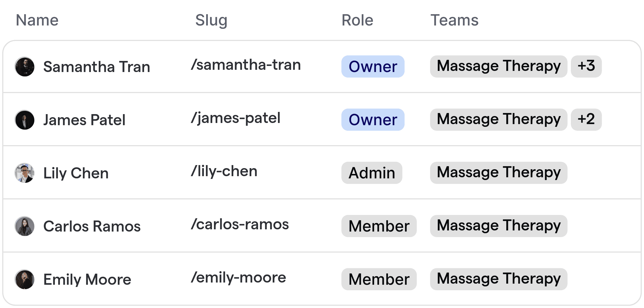Select the Owner badge for Samantha Tran

(372, 66)
